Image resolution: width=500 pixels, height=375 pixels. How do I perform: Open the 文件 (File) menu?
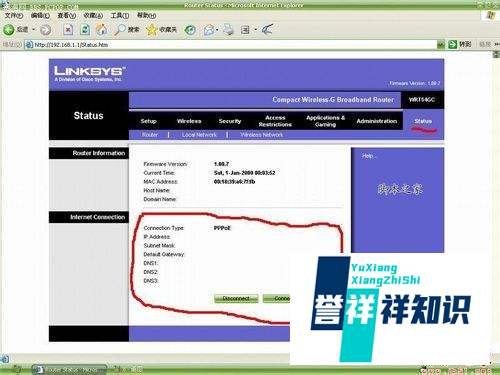tap(14, 15)
